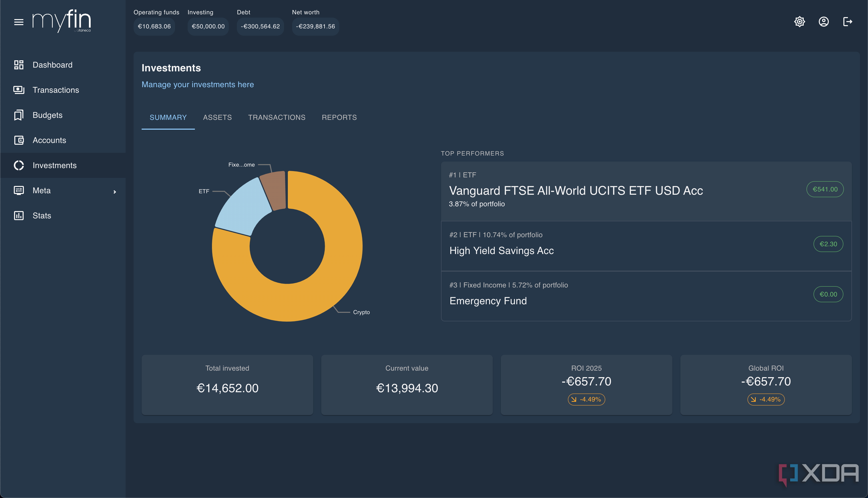Screen dimensions: 868x498
Task: Click the brown Fixed Income donut segment
Action: (x=275, y=190)
